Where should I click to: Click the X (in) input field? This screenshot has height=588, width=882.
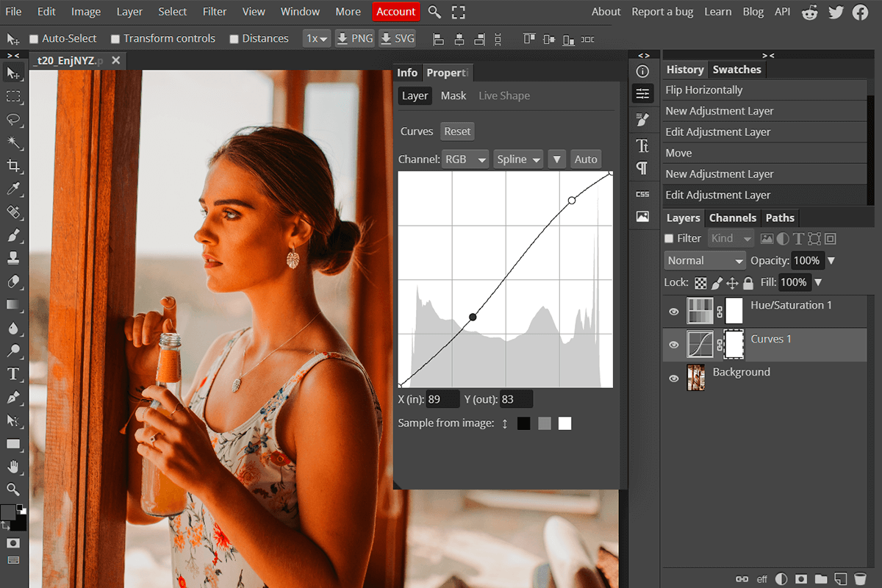tap(442, 398)
